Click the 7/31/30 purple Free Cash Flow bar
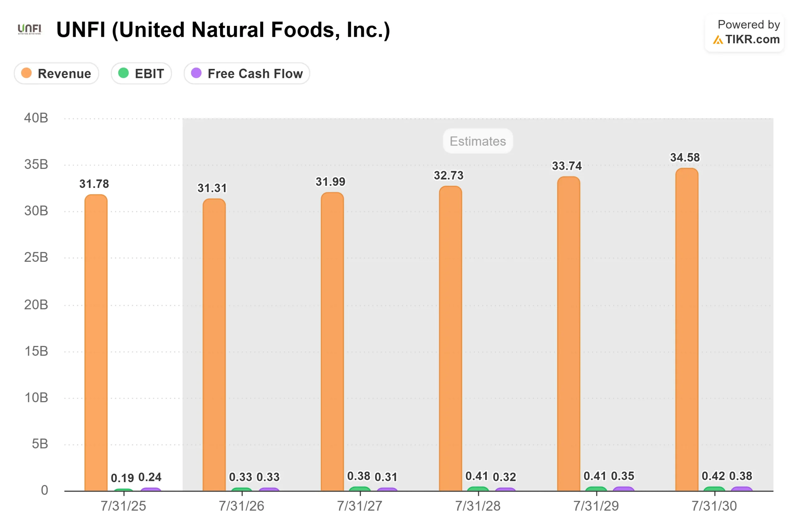Image resolution: width=798 pixels, height=532 pixels. coord(742,489)
